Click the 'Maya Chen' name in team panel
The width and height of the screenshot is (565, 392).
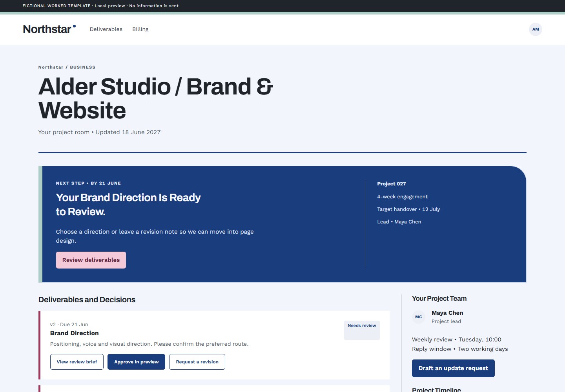tap(447, 313)
